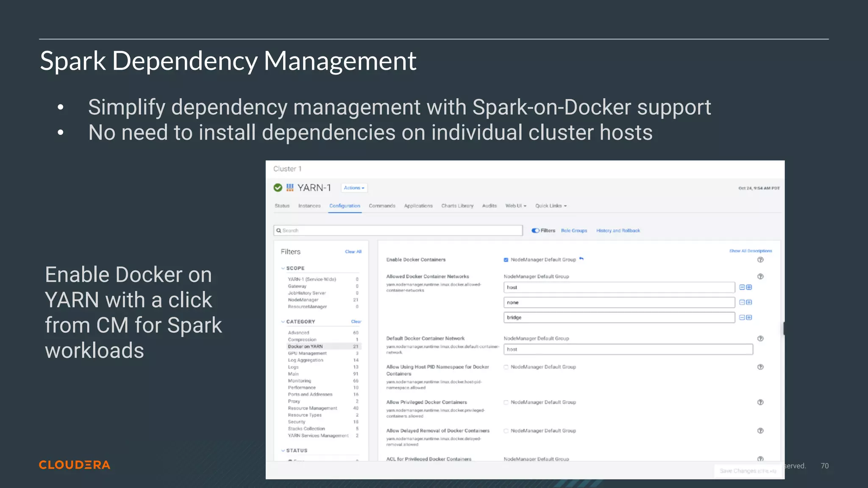The height and width of the screenshot is (488, 868).
Task: Click Clear link beside CATEGORY
Action: point(356,322)
